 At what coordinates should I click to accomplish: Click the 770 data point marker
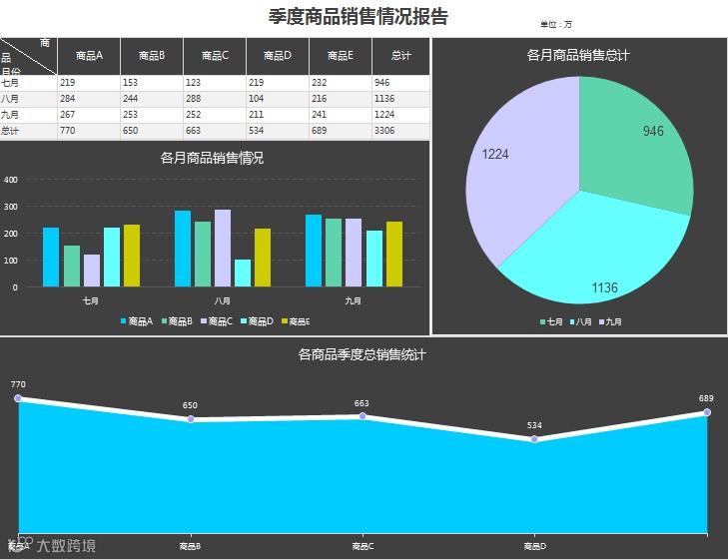[18, 398]
